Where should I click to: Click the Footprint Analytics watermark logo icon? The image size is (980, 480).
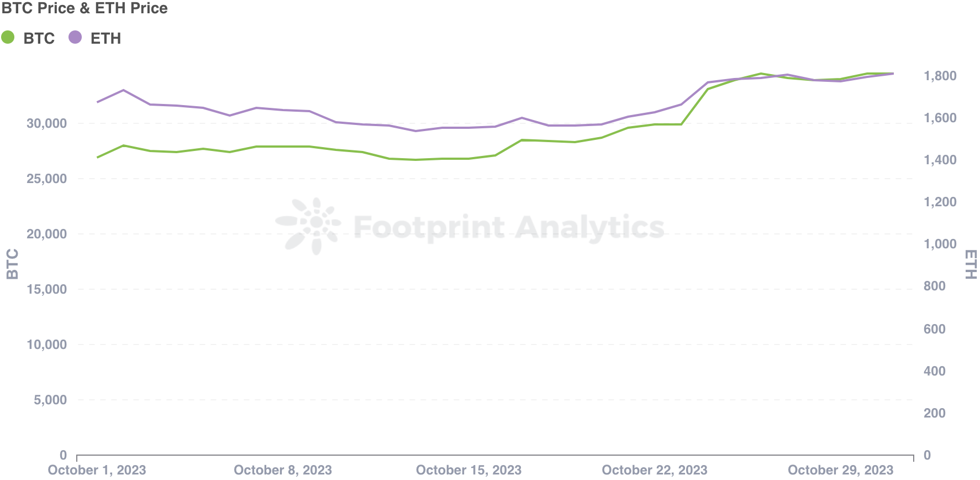click(x=308, y=226)
